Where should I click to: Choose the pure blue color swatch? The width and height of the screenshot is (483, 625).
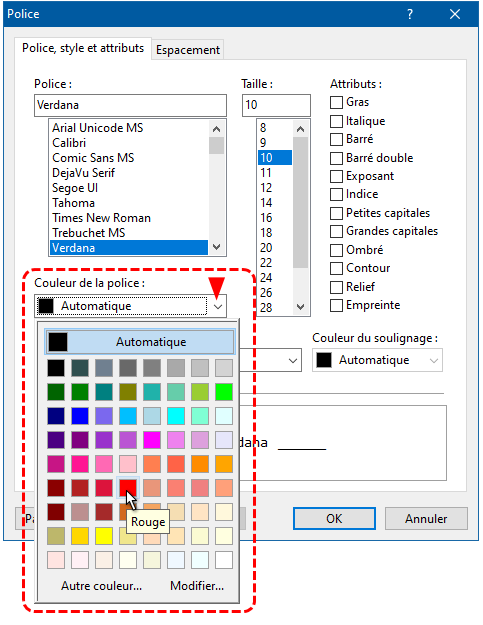pos(80,416)
